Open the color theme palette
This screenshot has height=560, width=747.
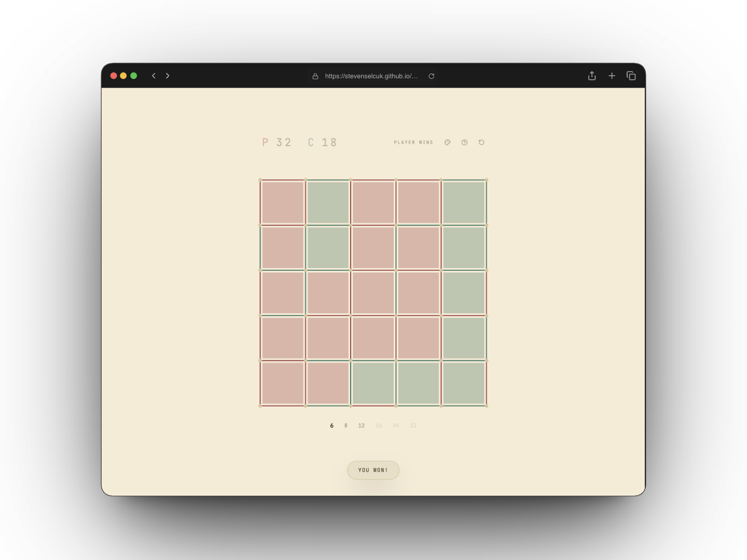pyautogui.click(x=447, y=143)
